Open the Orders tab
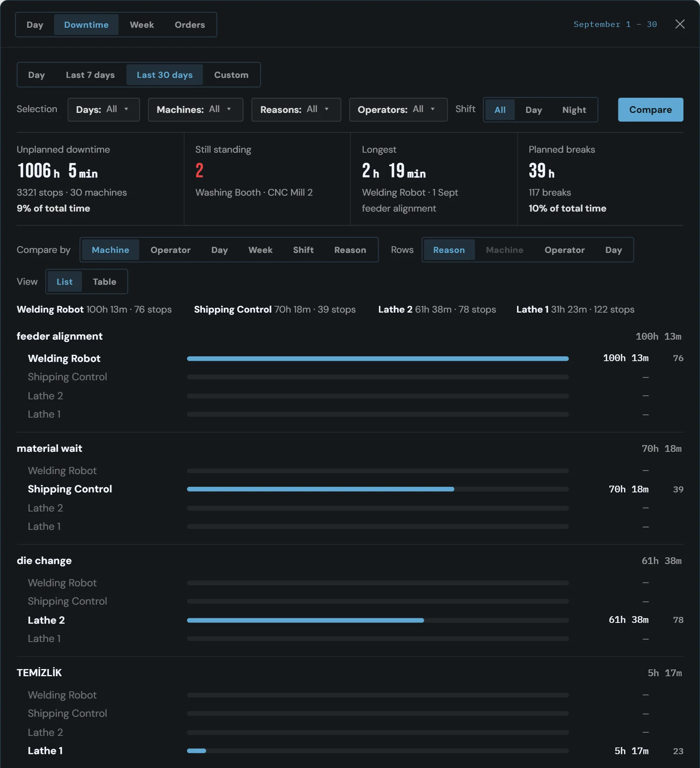This screenshot has height=768, width=700. point(190,24)
